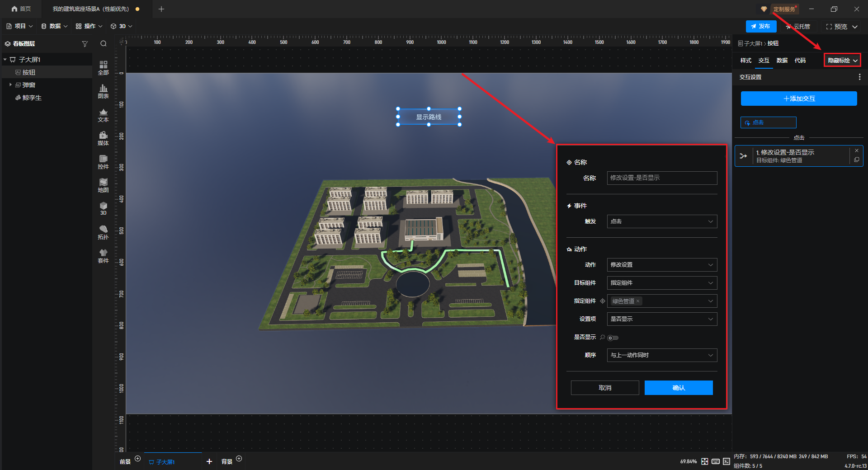Click the search magnifier icon
Image resolution: width=868 pixels, height=470 pixels.
[104, 44]
